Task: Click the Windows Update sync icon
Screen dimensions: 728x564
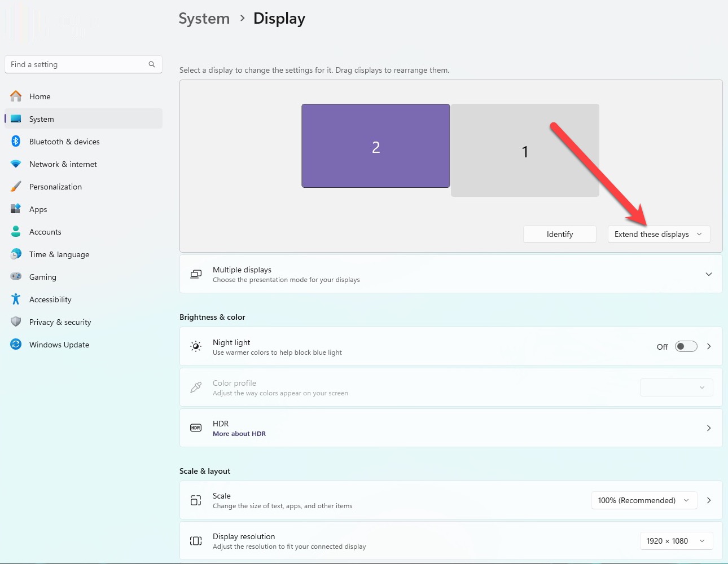Action: [16, 345]
